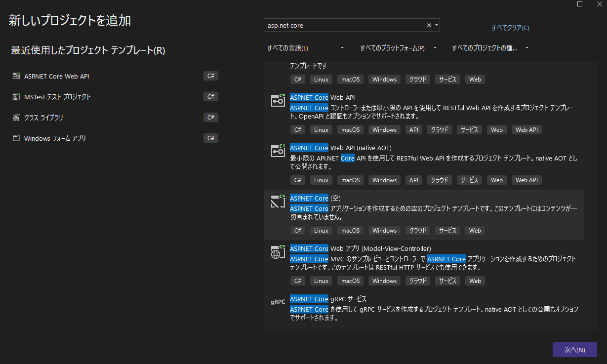Open the すべてのプラットフォーム platform filter
607x364 pixels.
pyautogui.click(x=398, y=48)
